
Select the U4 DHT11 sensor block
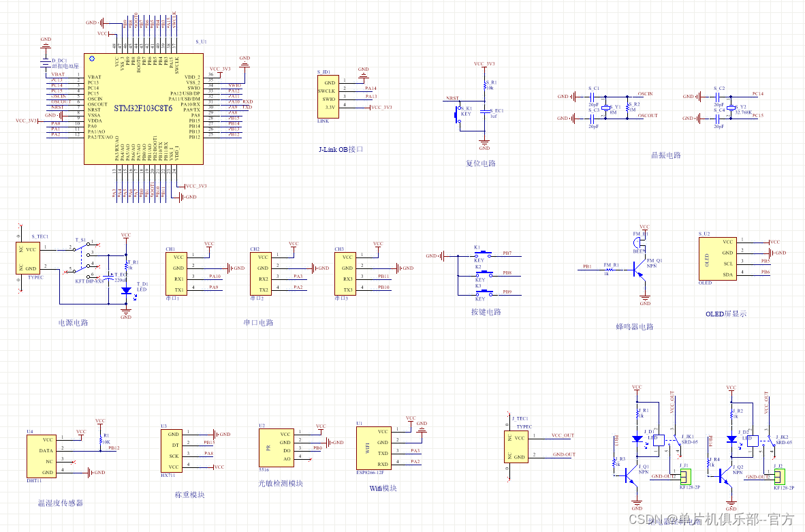point(41,456)
